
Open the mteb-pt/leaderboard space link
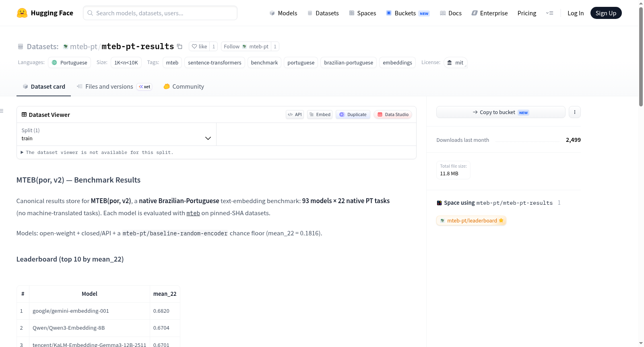pos(471,220)
